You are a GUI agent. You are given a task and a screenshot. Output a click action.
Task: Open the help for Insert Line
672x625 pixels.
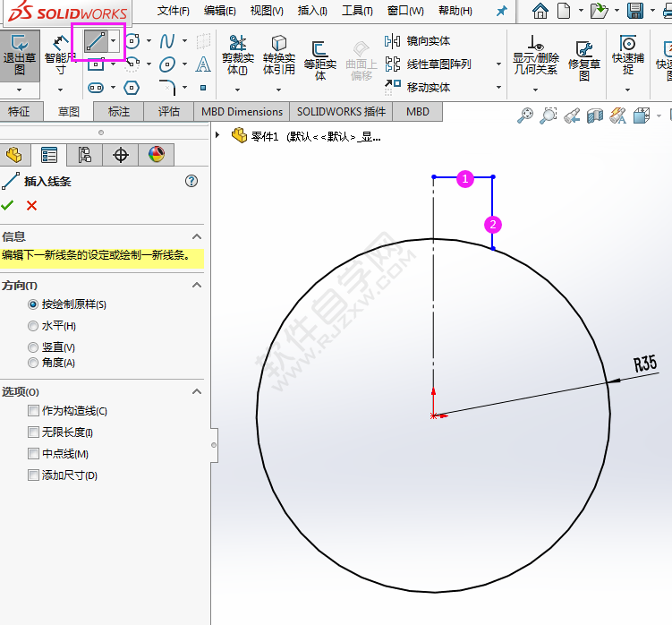pos(191,181)
